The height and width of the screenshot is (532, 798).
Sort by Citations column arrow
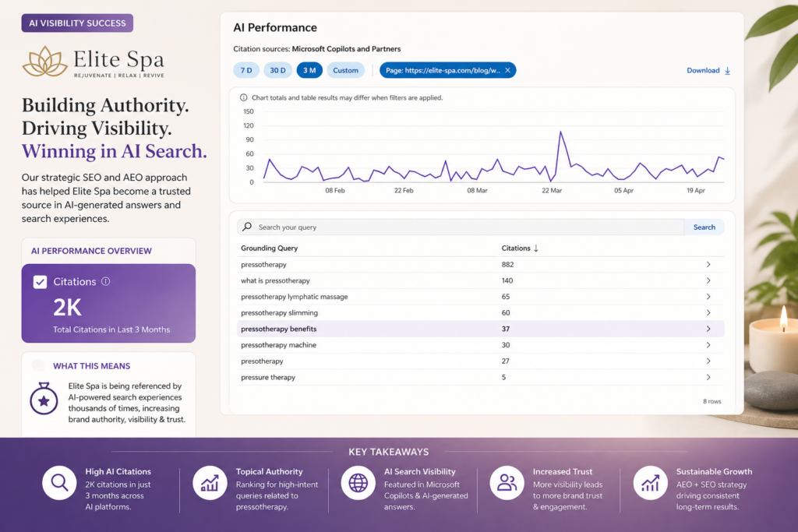coord(536,248)
